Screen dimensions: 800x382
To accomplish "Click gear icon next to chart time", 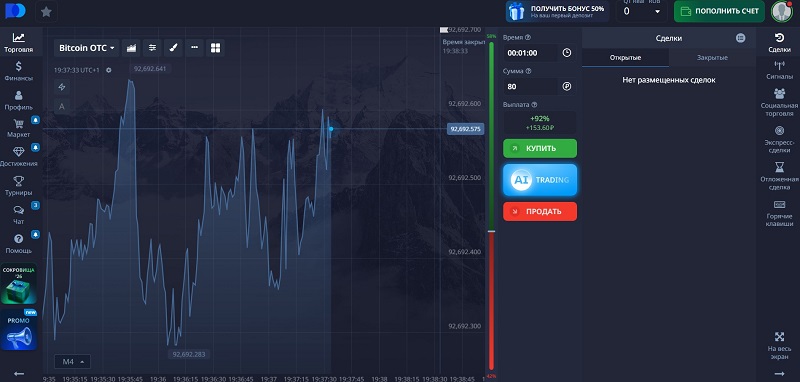I will point(109,70).
